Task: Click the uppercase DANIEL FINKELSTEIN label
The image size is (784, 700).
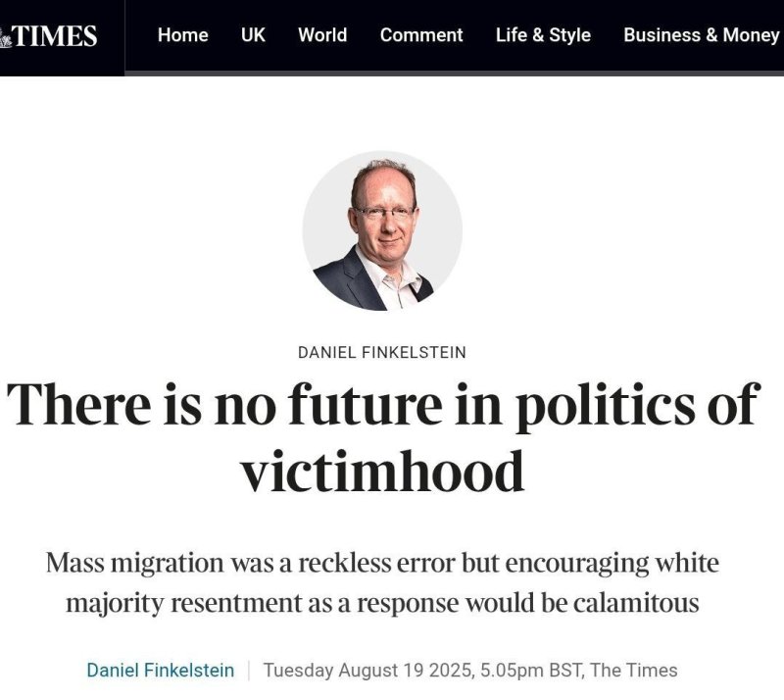Action: coord(382,352)
